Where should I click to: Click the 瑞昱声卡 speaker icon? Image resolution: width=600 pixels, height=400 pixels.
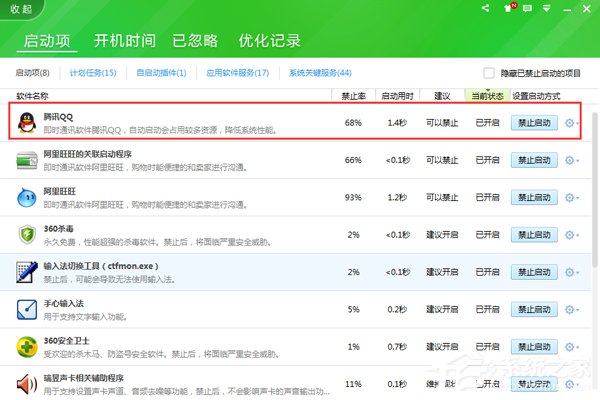click(27, 384)
